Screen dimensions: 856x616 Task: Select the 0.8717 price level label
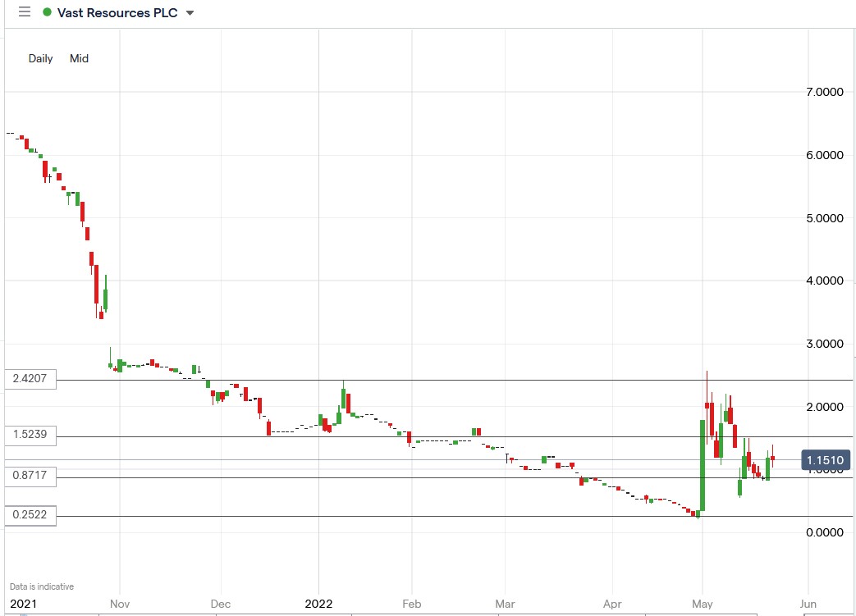(30, 476)
